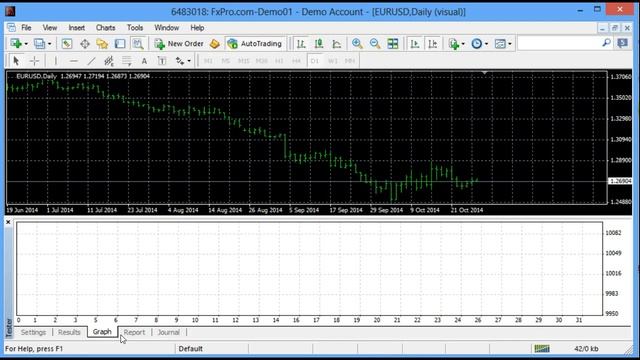
Task: Select the H4 timeframe
Action: pos(296,61)
